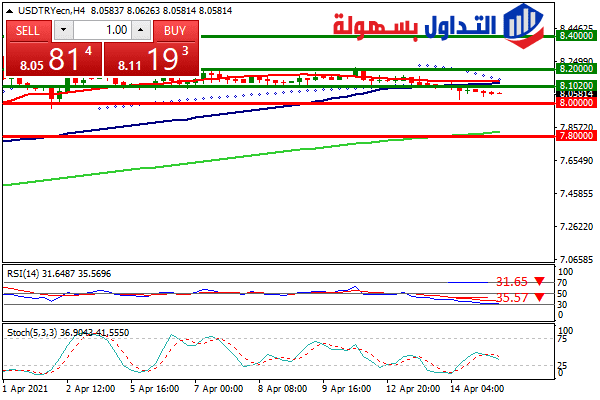Click the sell price 8.05 81 tile
Viewport: 600px width, 400px height.
tap(54, 59)
